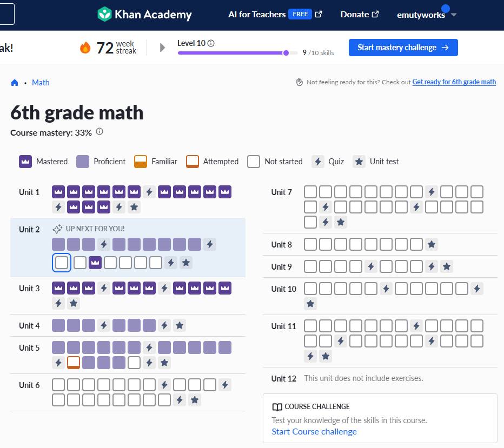Open Unit 8 first not-started skill
The image size is (504, 448).
tap(310, 244)
